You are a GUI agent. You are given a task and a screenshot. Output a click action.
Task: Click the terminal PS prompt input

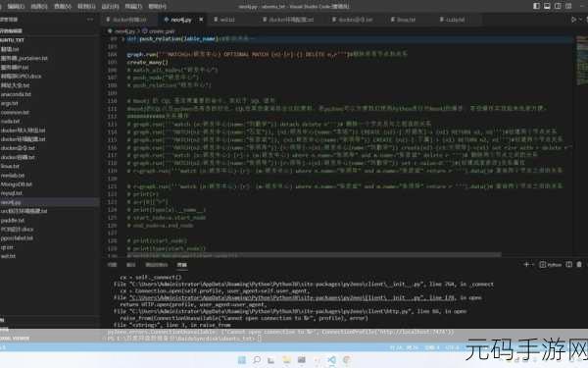click(260, 339)
